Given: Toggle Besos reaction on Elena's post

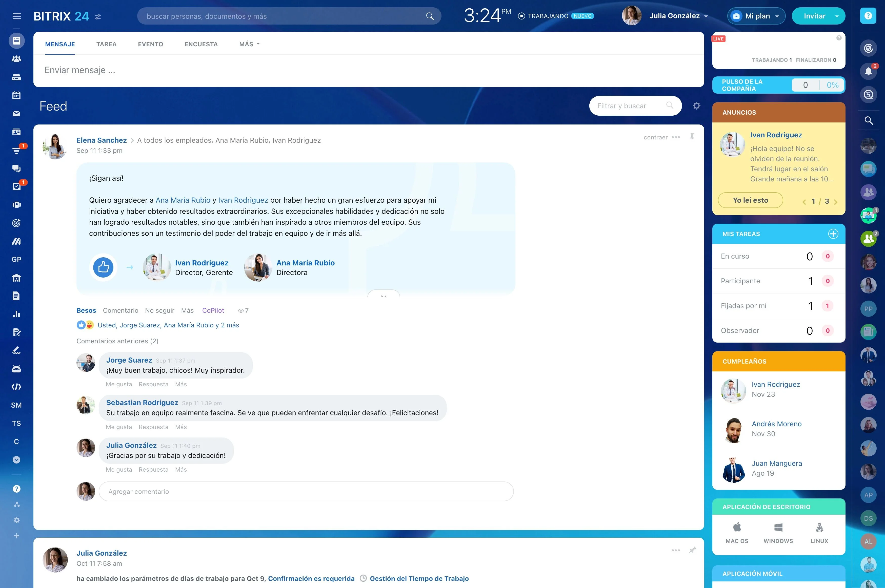Looking at the screenshot, I should point(86,310).
